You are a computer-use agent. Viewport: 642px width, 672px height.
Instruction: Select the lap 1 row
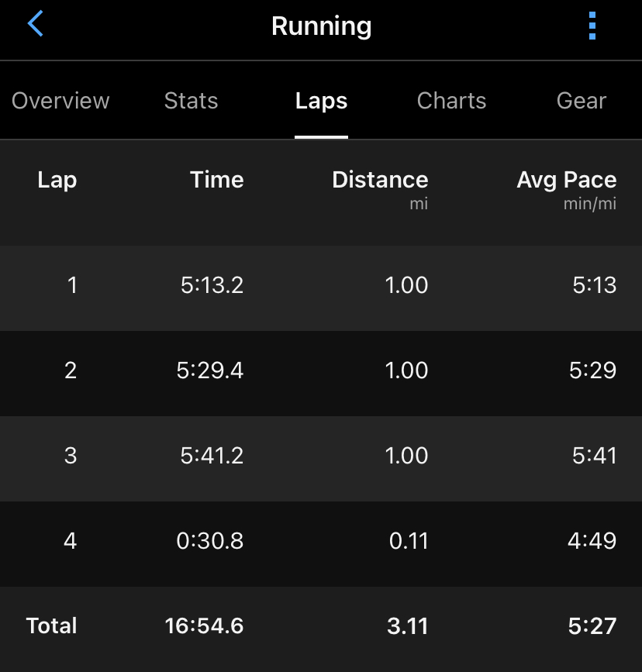click(x=321, y=285)
